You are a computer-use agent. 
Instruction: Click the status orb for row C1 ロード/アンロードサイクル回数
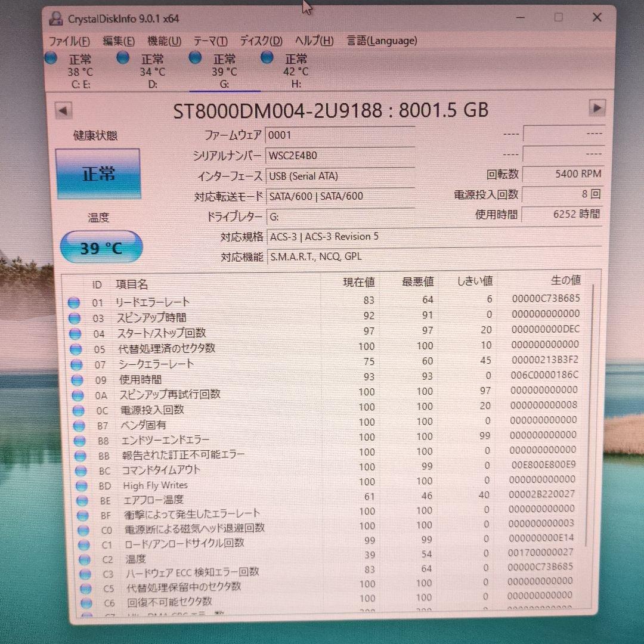point(84,546)
